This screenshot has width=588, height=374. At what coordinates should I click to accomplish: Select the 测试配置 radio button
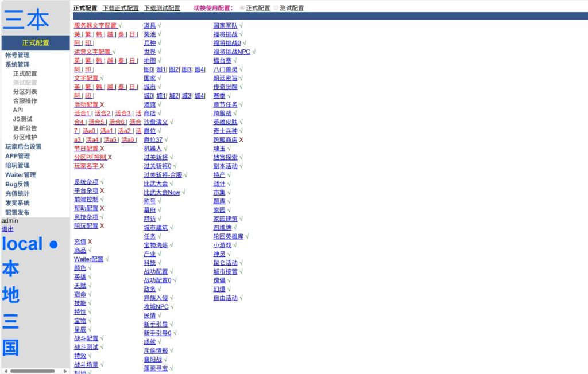click(x=276, y=9)
